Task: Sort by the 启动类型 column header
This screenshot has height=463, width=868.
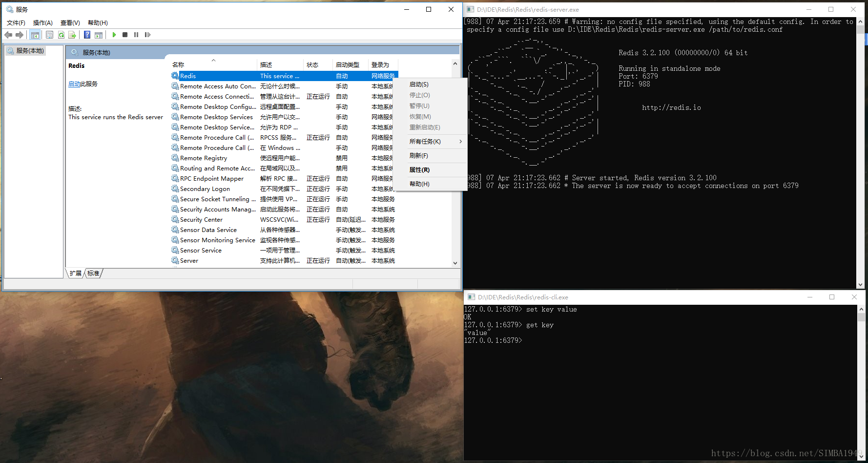Action: (351, 64)
